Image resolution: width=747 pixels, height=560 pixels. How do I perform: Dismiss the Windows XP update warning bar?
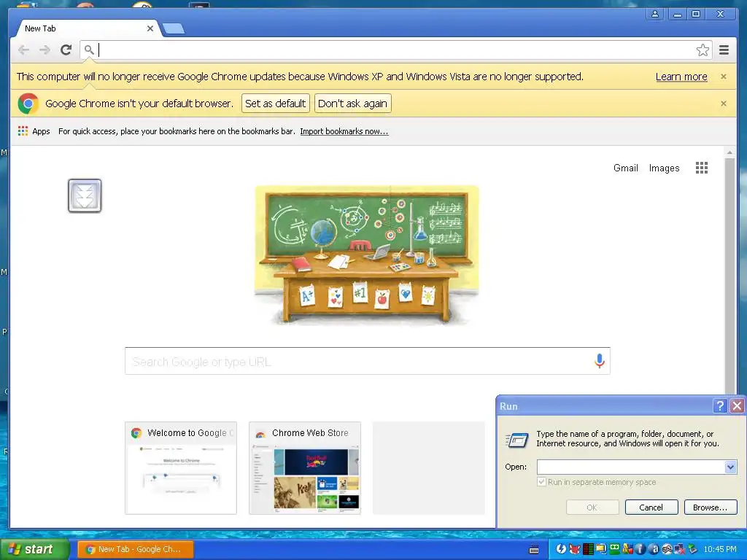(x=723, y=77)
